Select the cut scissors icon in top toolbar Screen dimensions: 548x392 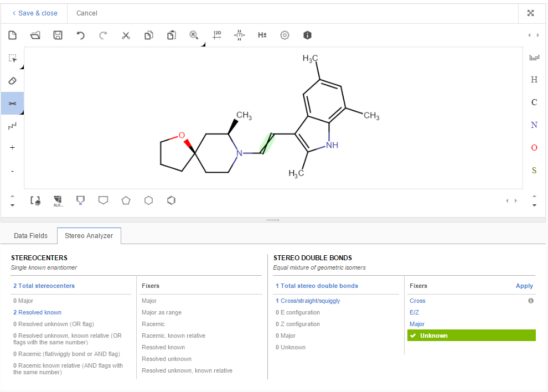(x=126, y=35)
